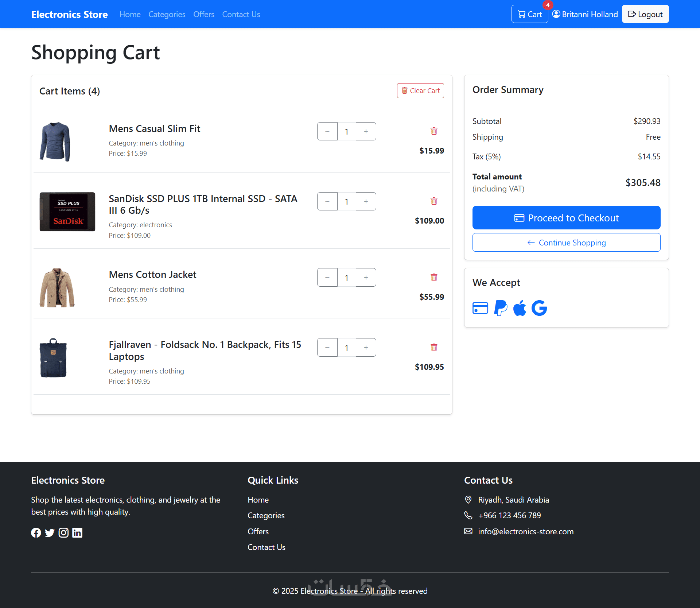Viewport: 700px width, 608px height.
Task: Open Categories in top navigation
Action: (167, 14)
